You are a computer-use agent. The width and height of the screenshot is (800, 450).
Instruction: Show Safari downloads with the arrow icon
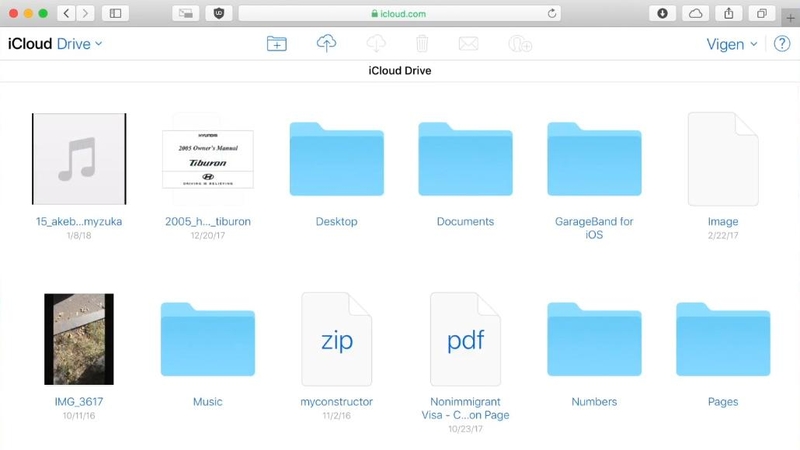click(x=662, y=13)
